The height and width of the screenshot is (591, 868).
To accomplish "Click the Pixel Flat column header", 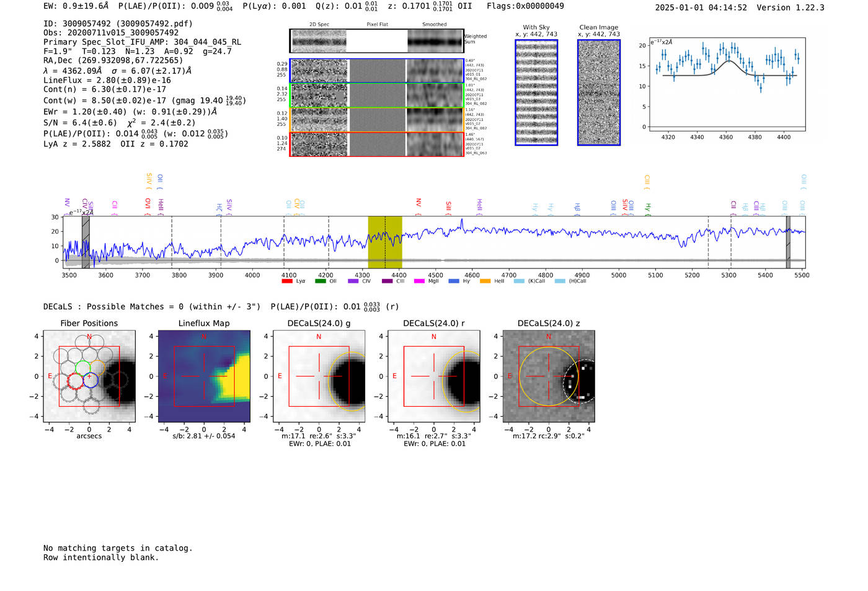I will tap(377, 25).
